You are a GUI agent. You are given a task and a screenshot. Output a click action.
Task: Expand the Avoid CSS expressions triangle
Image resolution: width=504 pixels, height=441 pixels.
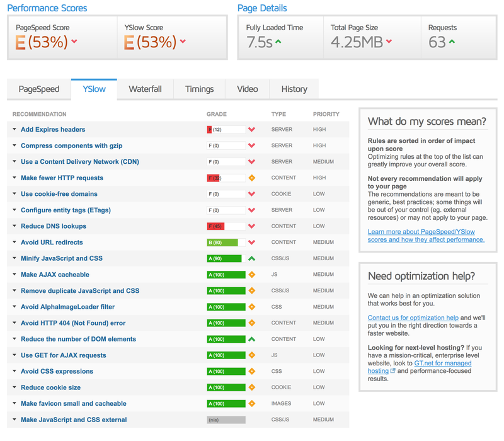click(x=14, y=371)
